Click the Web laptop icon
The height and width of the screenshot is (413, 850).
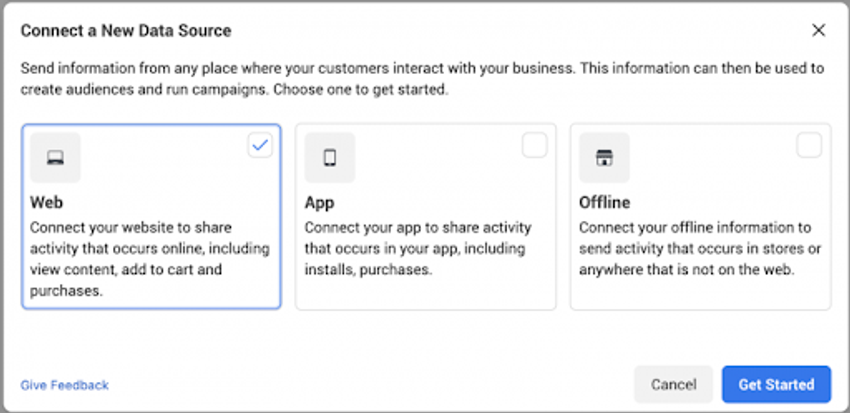(55, 158)
